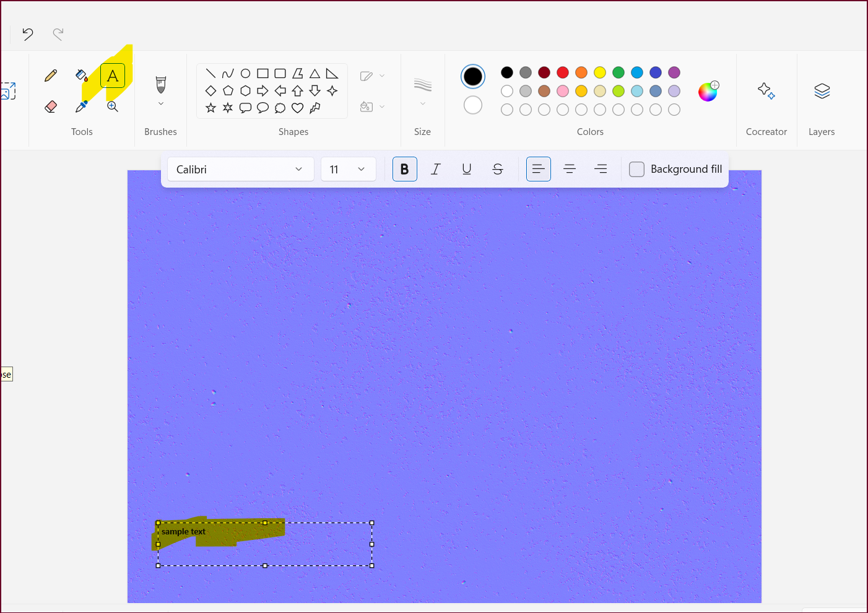Image resolution: width=868 pixels, height=613 pixels.
Task: Select the Color picker eyedropper tool
Action: pyautogui.click(x=82, y=107)
